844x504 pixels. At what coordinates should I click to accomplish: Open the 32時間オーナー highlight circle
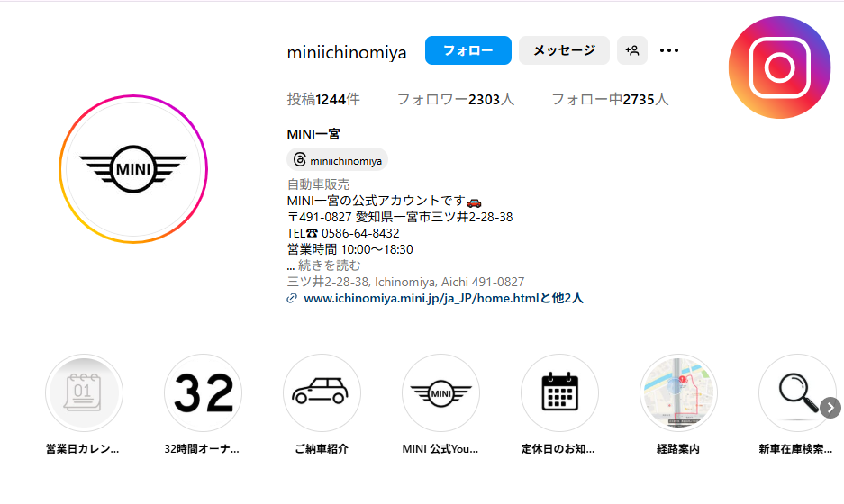[x=203, y=392]
